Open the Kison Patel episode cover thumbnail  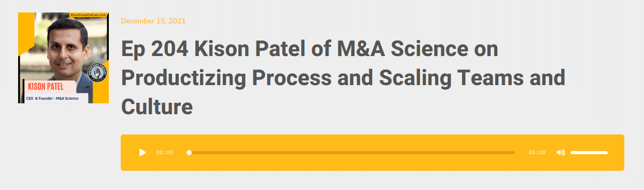point(63,58)
